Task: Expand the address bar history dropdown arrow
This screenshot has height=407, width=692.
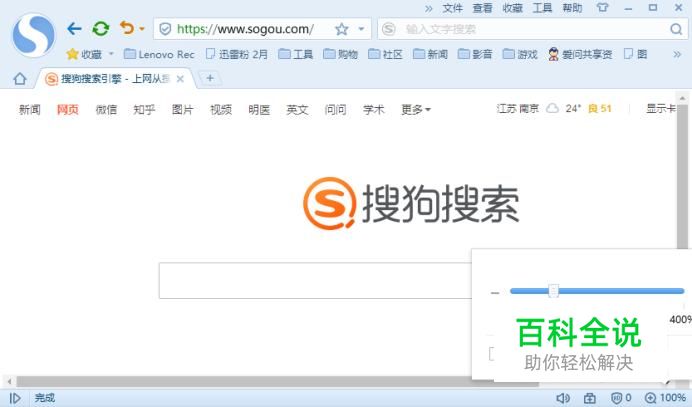Action: (361, 29)
